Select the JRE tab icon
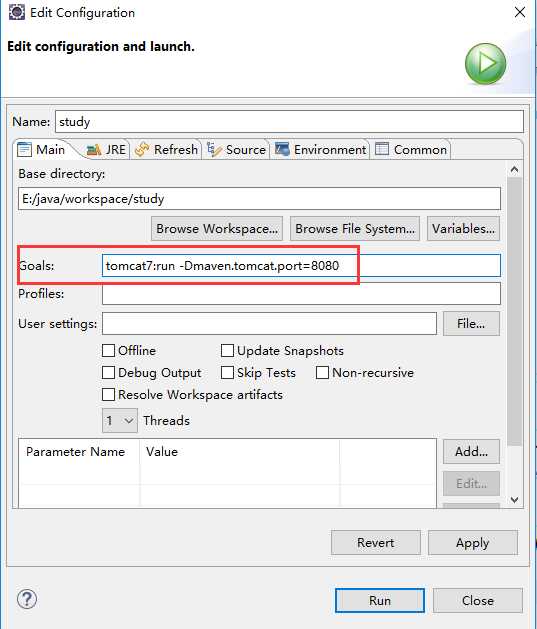The width and height of the screenshot is (537, 629). coord(94,150)
